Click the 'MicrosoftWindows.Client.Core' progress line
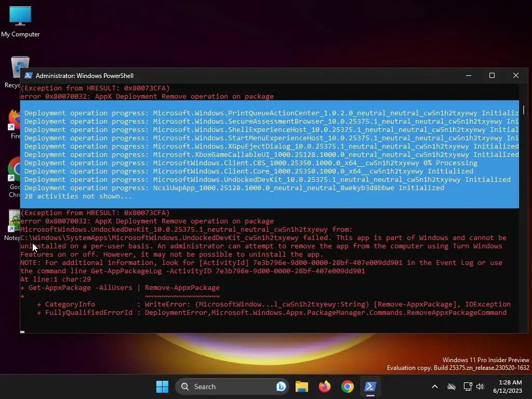 (x=249, y=171)
